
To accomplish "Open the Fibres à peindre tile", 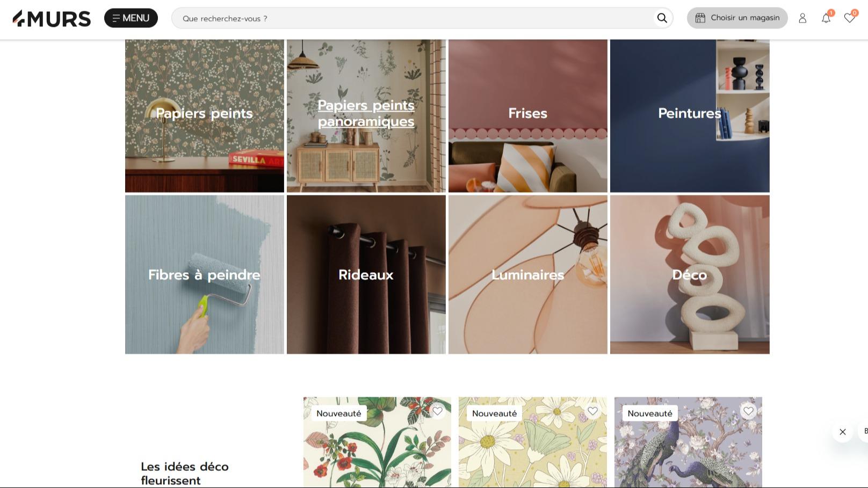I will click(205, 275).
